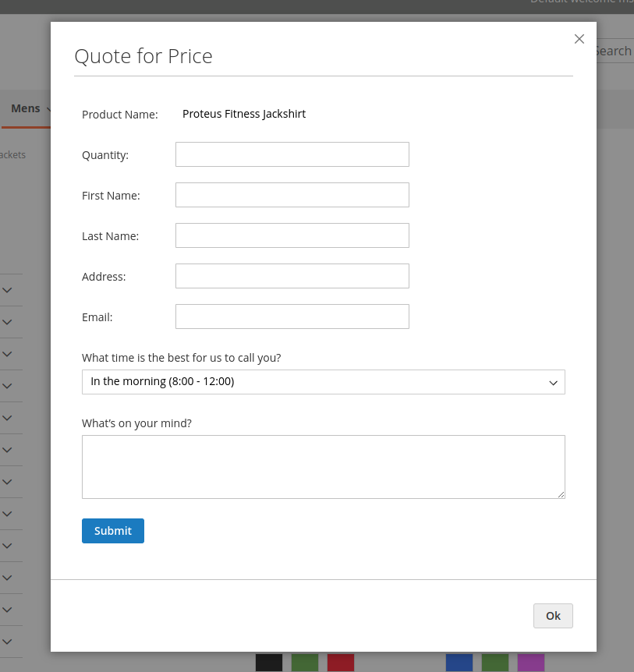Choose the blue color swatch

click(459, 663)
